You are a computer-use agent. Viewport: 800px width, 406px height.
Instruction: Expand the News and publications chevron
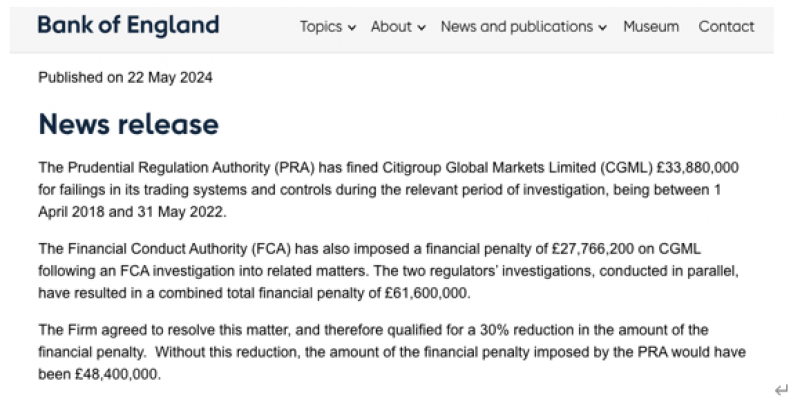tap(603, 28)
